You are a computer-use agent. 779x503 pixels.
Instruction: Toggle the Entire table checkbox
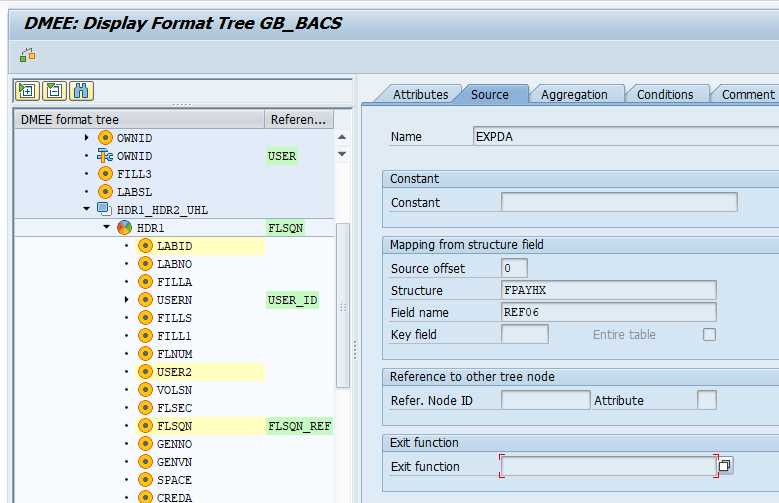[x=709, y=335]
